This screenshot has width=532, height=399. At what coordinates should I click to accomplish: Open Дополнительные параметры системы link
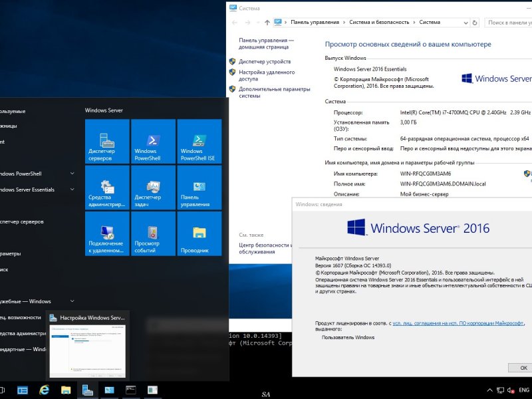[274, 92]
